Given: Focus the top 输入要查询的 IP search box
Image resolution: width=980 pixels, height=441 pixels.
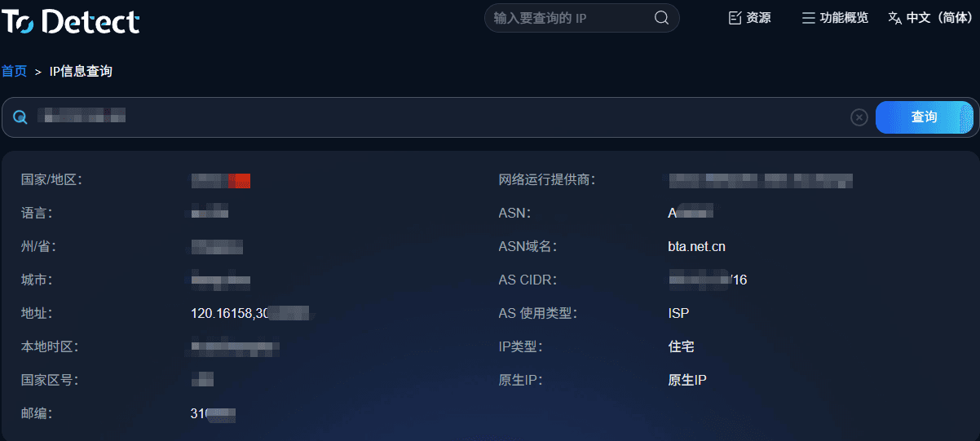Looking at the screenshot, I should (571, 18).
